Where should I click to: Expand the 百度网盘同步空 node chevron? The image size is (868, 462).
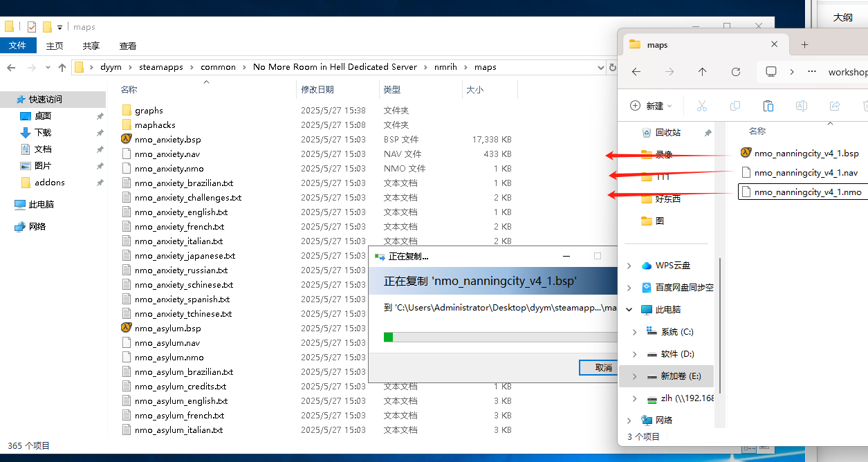pyautogui.click(x=629, y=288)
